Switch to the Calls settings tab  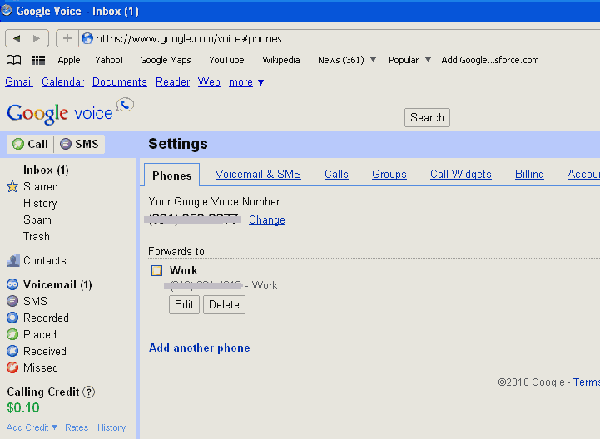(x=336, y=175)
